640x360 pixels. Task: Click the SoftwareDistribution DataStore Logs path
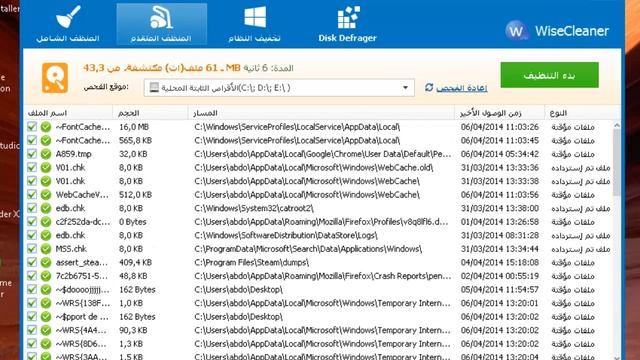pyautogui.click(x=286, y=235)
